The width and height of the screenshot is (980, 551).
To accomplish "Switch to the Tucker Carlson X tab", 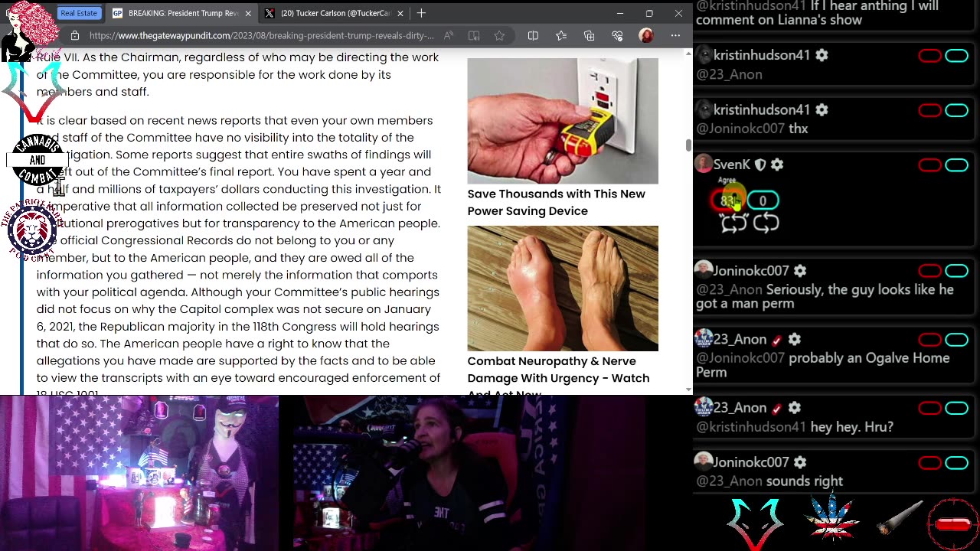I will [335, 13].
